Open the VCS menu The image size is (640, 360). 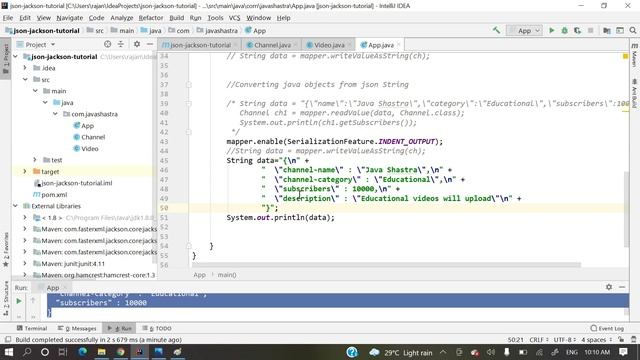(234, 18)
